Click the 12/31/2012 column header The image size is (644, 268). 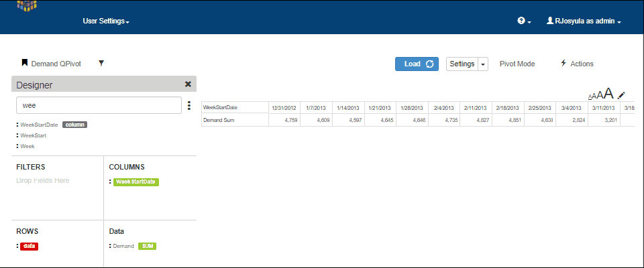click(x=284, y=108)
